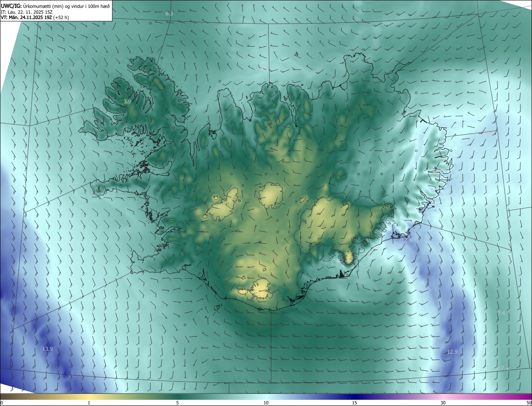Click the 'IT: Lau. 22. 11. 2025 15Z' line
The image size is (532, 406).
[27, 12]
